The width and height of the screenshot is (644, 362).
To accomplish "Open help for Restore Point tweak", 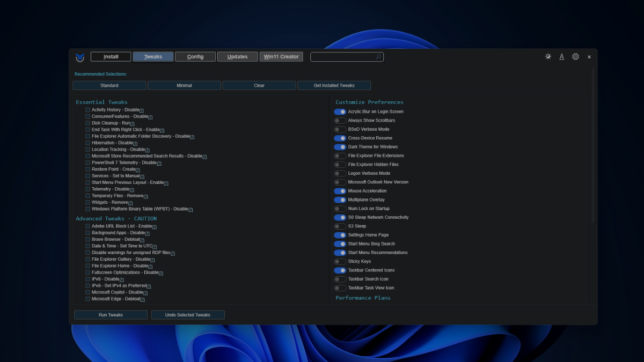I will pyautogui.click(x=138, y=169).
